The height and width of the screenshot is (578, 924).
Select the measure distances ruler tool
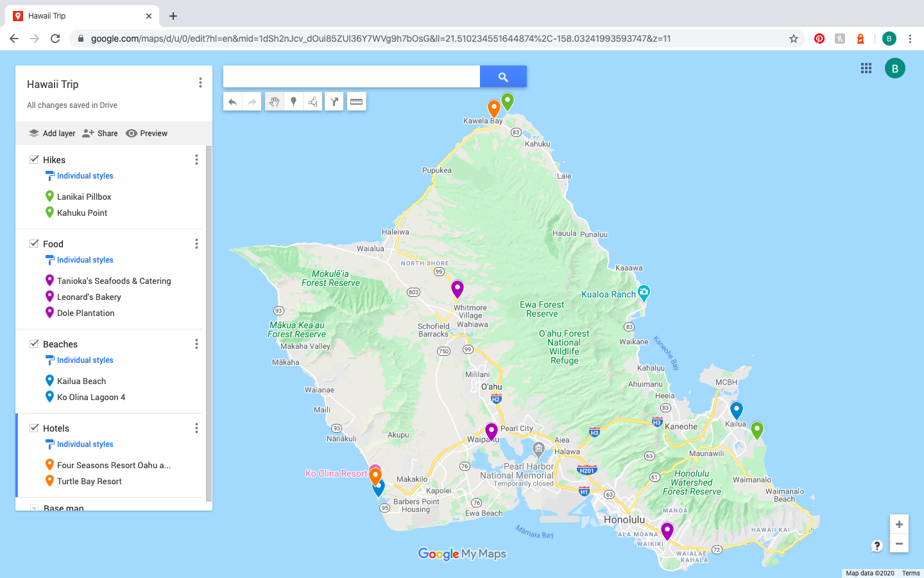coord(357,101)
